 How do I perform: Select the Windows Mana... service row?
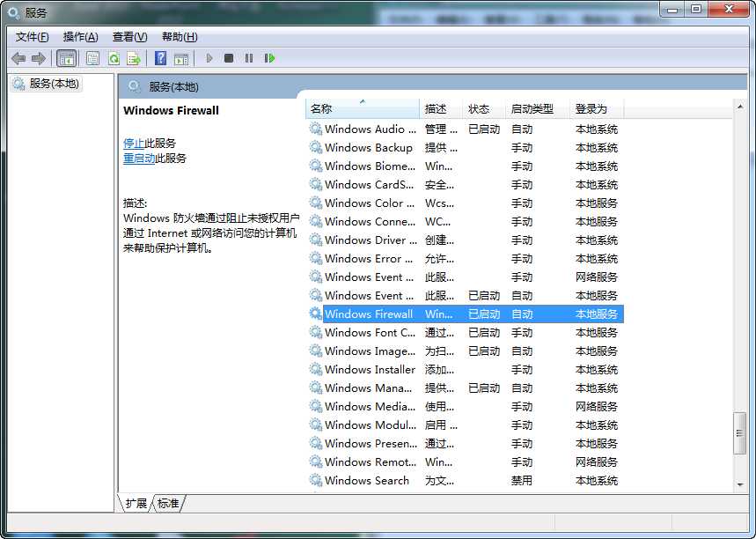[x=466, y=388]
